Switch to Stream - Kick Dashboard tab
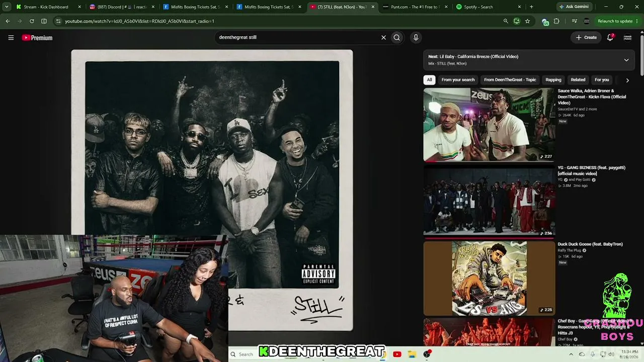 pos(46,7)
